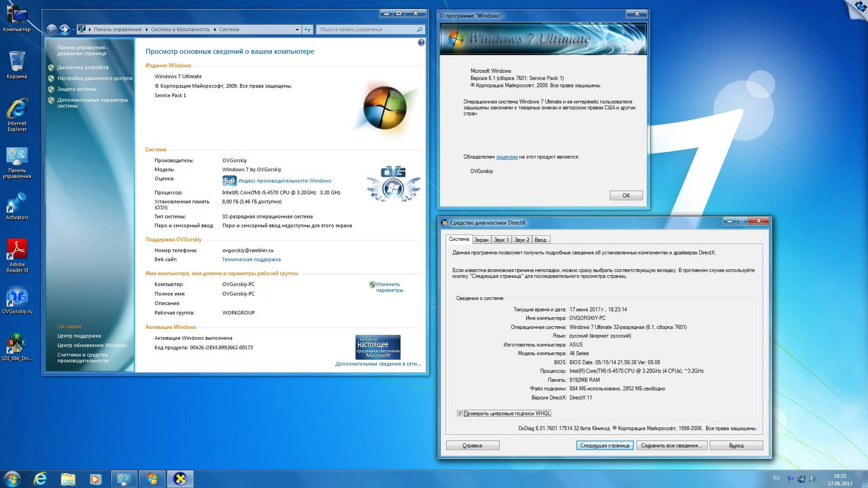Launch Internet Explorer from desktop
This screenshot has width=868, height=488.
tap(17, 115)
